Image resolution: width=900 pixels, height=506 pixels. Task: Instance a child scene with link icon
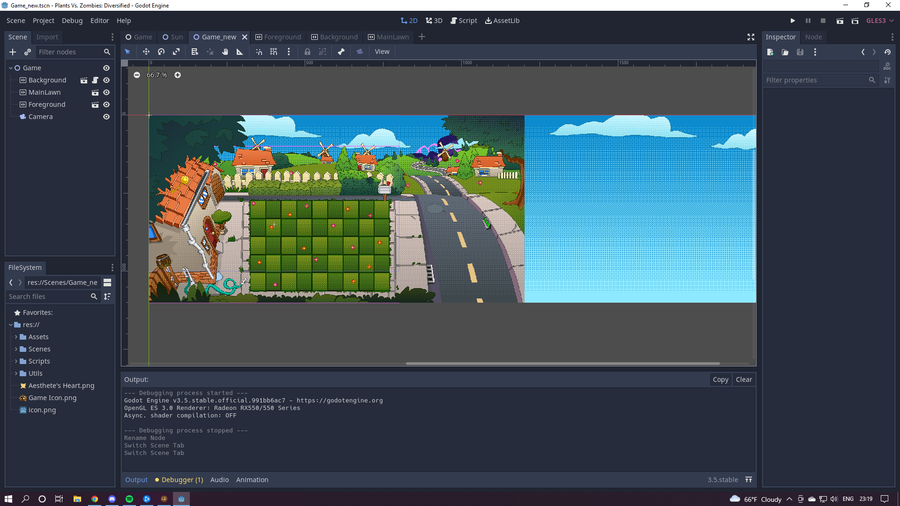(x=27, y=52)
